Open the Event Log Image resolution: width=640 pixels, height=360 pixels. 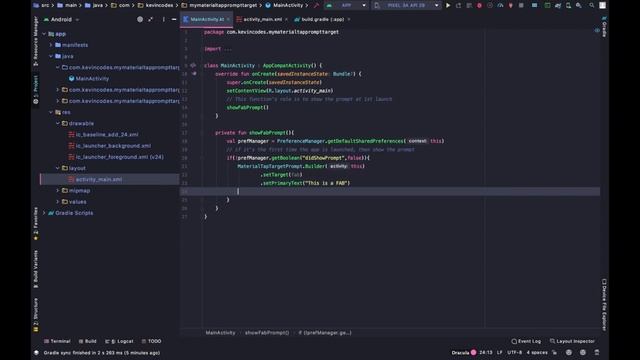pos(526,341)
